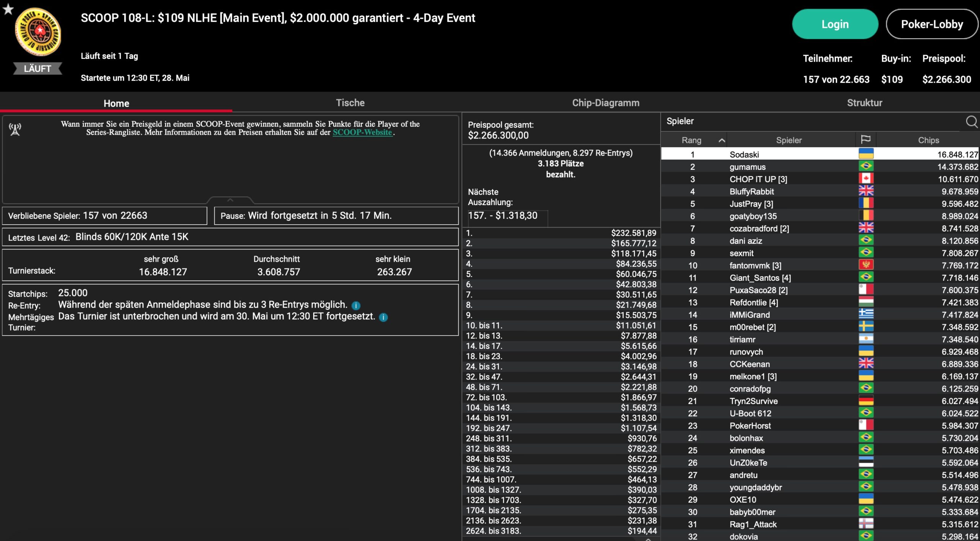Click the average stack 3.608.757
The width and height of the screenshot is (980, 541).
point(278,272)
